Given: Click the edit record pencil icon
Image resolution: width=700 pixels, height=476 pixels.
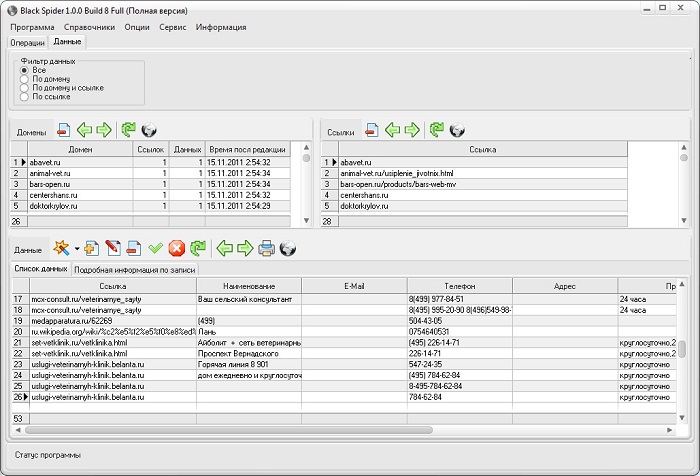Looking at the screenshot, I should click(113, 248).
